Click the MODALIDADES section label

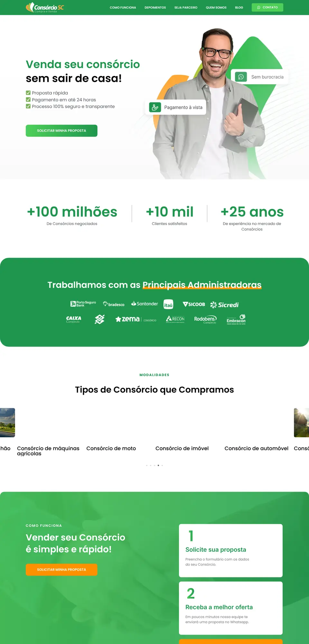tap(154, 375)
